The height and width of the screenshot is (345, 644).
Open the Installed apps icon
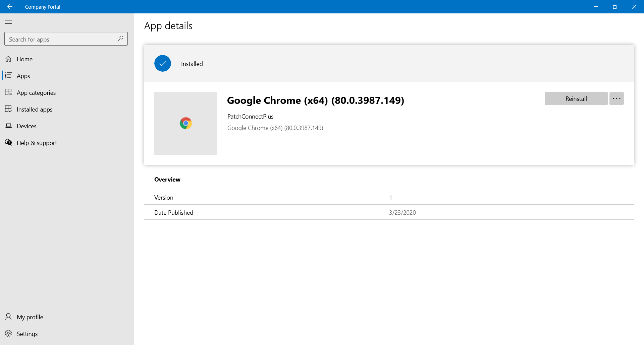point(9,109)
